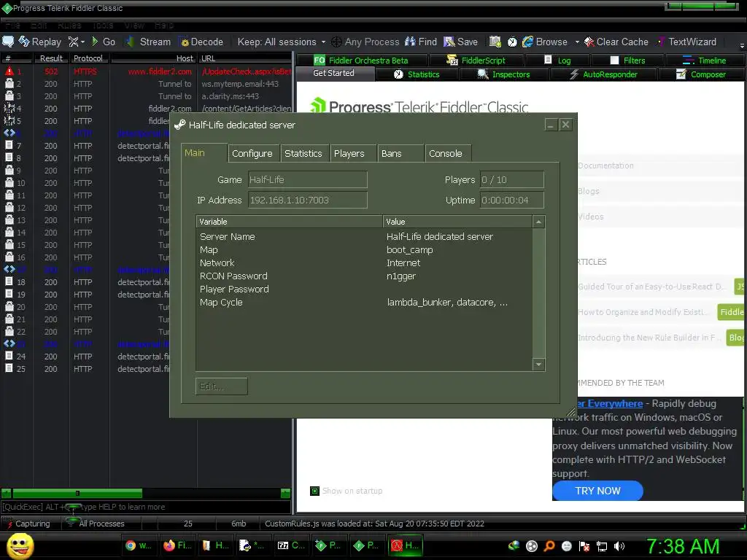747x560 pixels.
Task: Click the Result column header in sessions list
Action: (51, 58)
